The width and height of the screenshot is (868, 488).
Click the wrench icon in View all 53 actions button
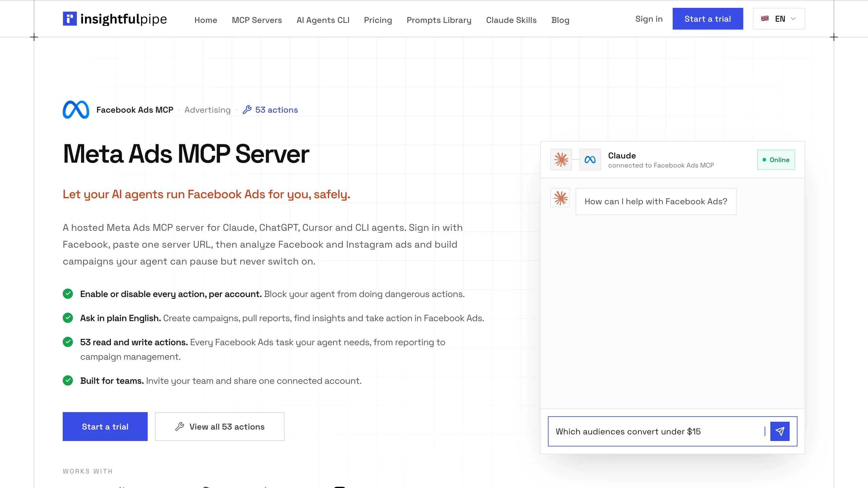click(180, 427)
